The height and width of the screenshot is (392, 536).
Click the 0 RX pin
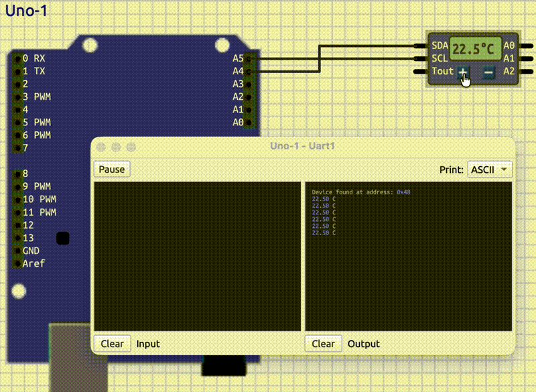tap(17, 59)
